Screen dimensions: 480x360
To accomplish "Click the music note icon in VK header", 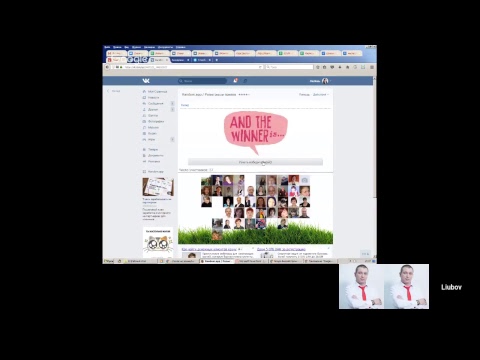I will coord(245,81).
